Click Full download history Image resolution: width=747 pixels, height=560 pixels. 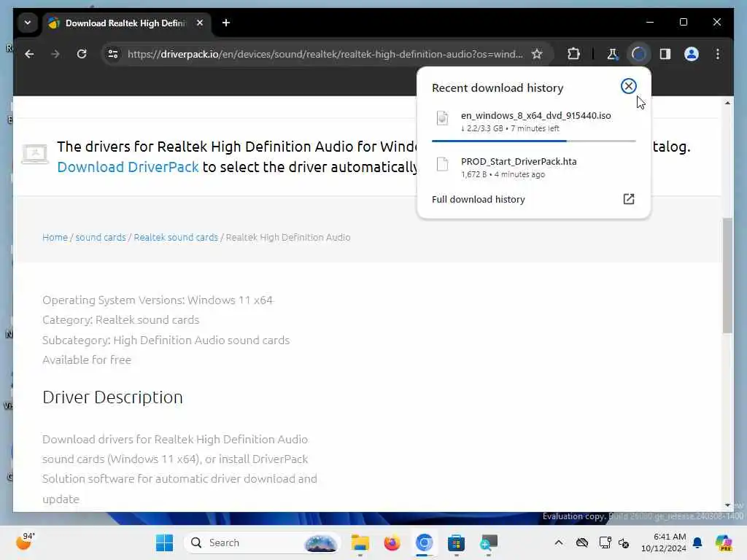pyautogui.click(x=479, y=200)
